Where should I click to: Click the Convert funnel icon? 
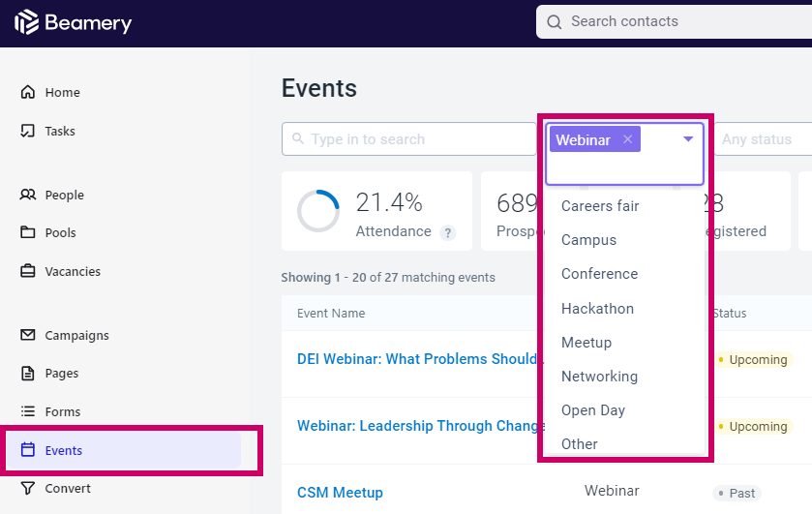click(27, 488)
